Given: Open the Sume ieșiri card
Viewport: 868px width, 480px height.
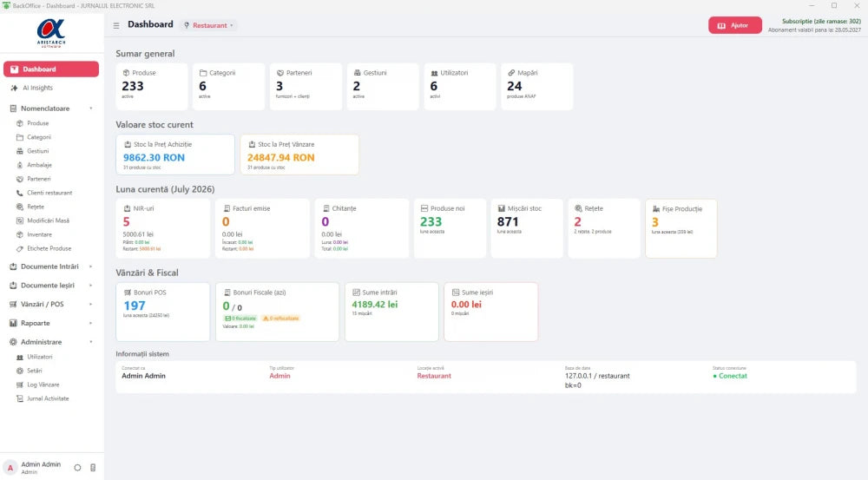Looking at the screenshot, I should (491, 312).
